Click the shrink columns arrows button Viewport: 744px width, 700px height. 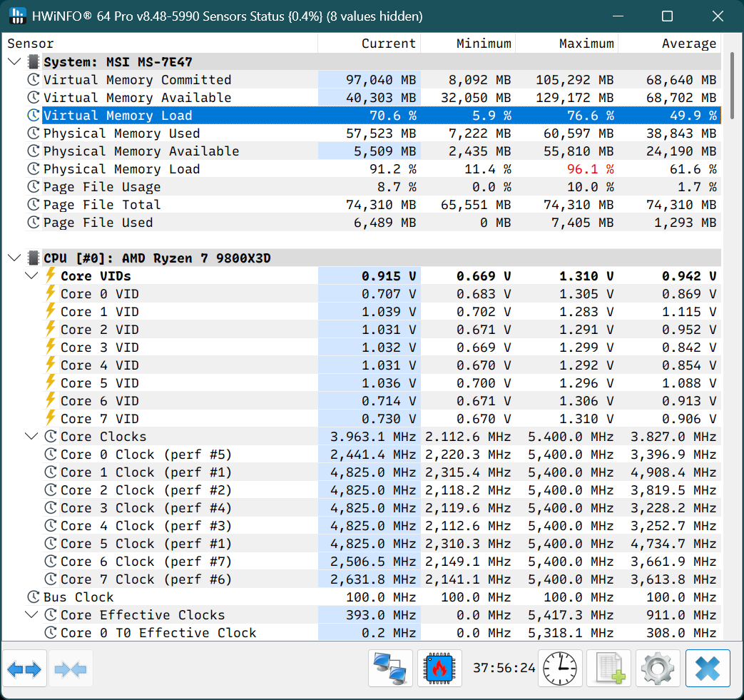pyautogui.click(x=70, y=669)
